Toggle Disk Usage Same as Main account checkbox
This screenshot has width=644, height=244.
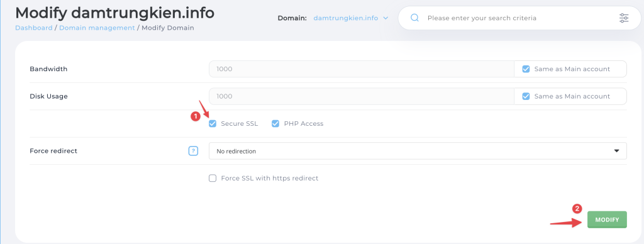pos(526,96)
